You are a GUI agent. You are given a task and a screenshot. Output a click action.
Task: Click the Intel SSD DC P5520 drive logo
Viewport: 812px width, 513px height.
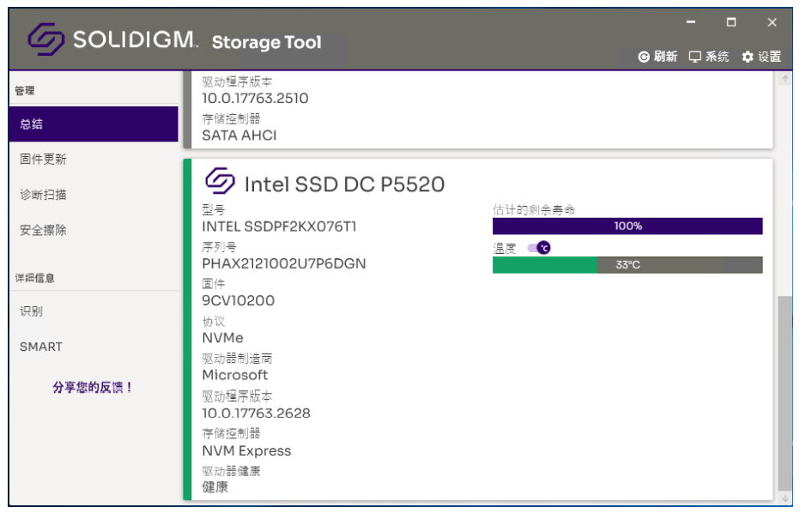(x=220, y=181)
